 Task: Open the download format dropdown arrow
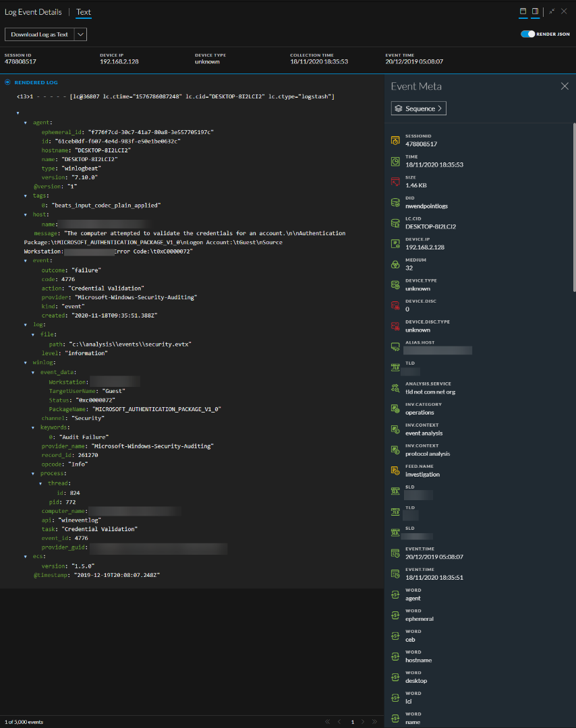pyautogui.click(x=80, y=34)
